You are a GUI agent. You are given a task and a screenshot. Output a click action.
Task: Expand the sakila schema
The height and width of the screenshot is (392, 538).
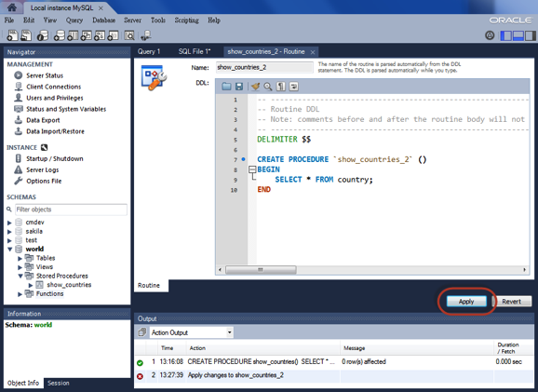pyautogui.click(x=9, y=231)
